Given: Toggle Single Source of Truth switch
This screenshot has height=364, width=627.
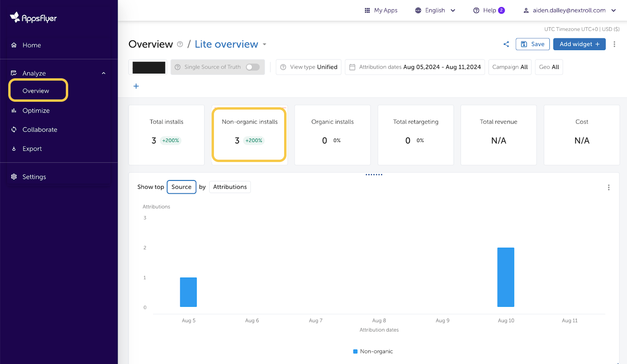Looking at the screenshot, I should pyautogui.click(x=252, y=67).
